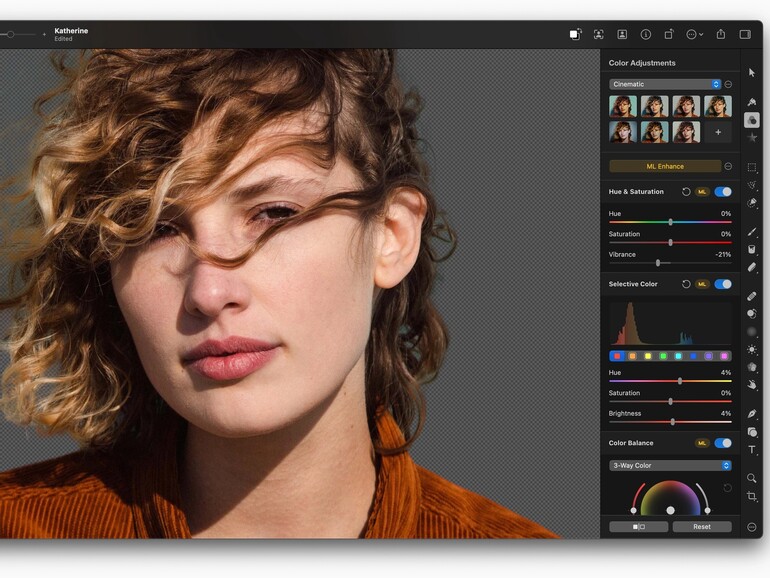Toggle the Color Balance adjustment switch
770x578 pixels.
723,443
